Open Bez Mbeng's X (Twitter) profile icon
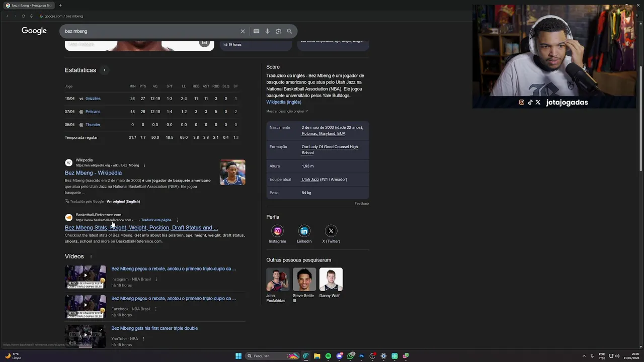The height and width of the screenshot is (362, 644). click(331, 231)
